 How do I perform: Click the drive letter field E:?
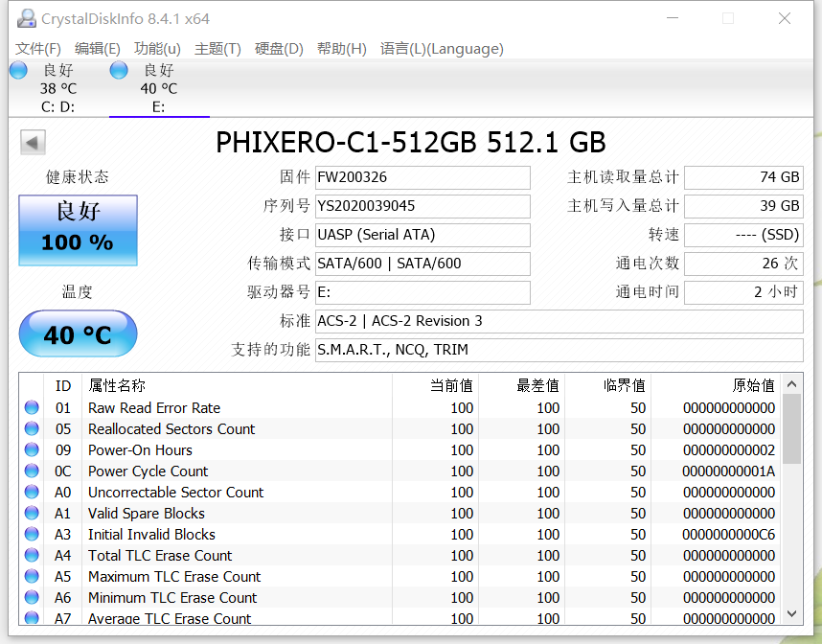click(422, 292)
